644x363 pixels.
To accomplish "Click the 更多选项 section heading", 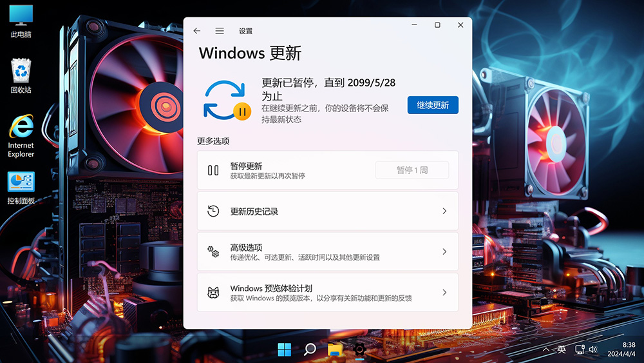I will coord(213,141).
